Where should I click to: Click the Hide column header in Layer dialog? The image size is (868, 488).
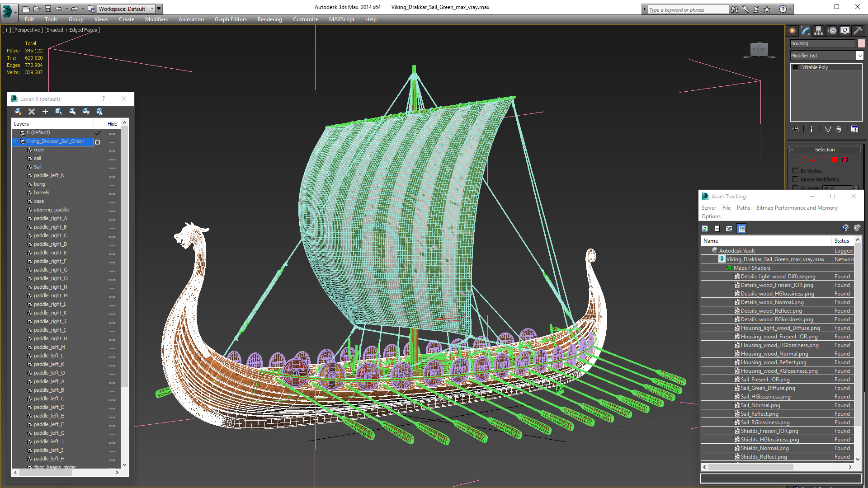(112, 124)
